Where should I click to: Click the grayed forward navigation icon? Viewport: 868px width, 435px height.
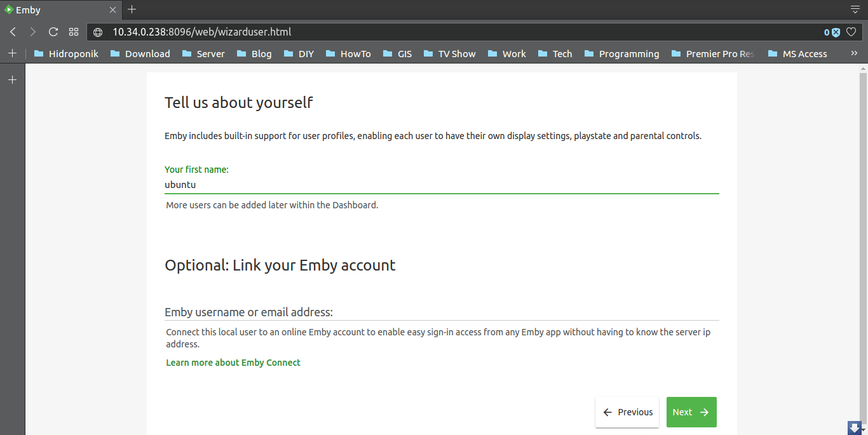click(x=33, y=32)
